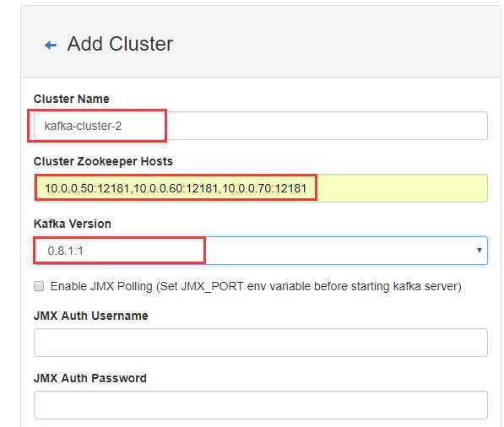Click the Cluster Zookeeper Hosts input field
The width and height of the screenshot is (504, 427).
(261, 188)
